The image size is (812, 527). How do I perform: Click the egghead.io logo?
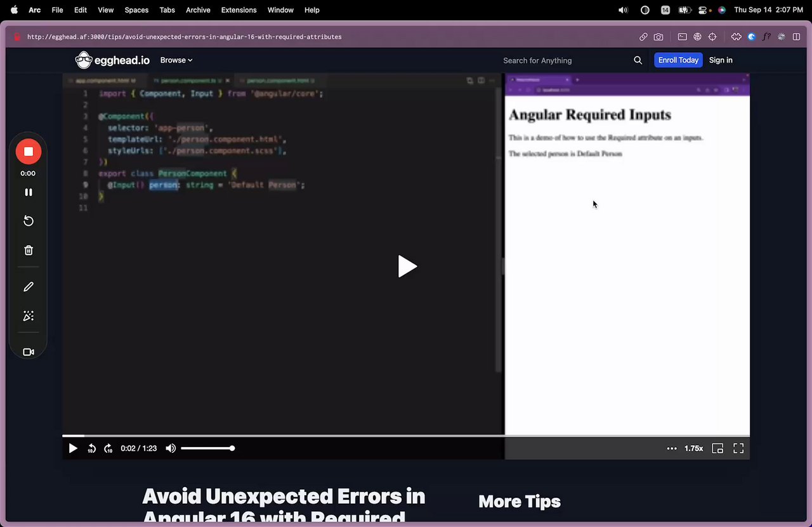112,60
